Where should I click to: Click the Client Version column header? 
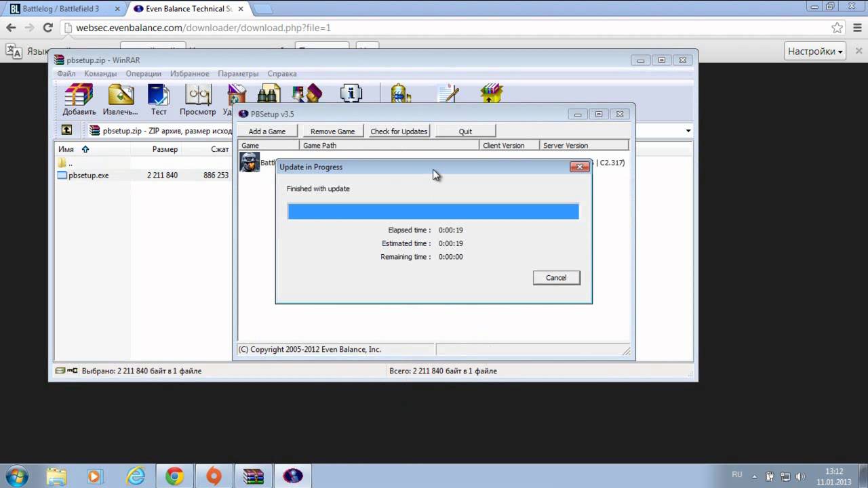(509, 145)
